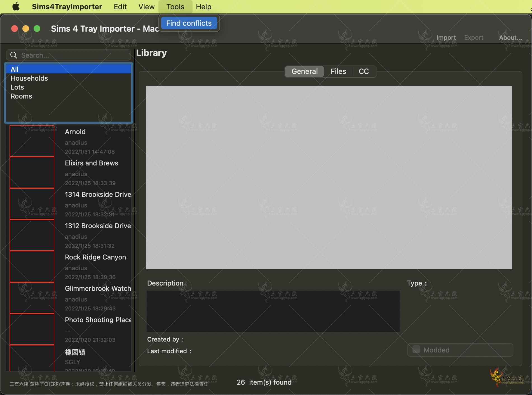Click the Description text box

(273, 311)
